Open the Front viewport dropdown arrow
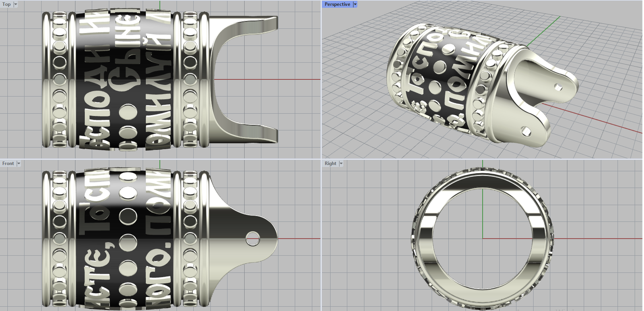The image size is (644, 311). (x=19, y=164)
